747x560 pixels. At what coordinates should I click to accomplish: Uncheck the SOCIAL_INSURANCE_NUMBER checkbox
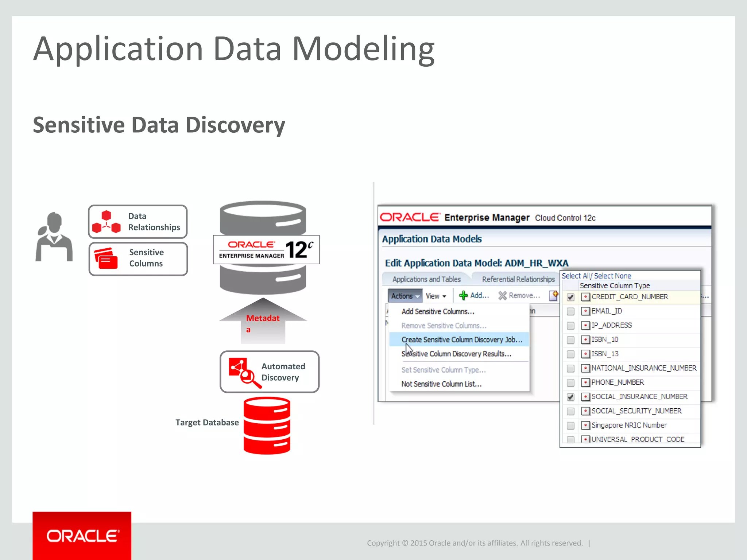pyautogui.click(x=571, y=397)
